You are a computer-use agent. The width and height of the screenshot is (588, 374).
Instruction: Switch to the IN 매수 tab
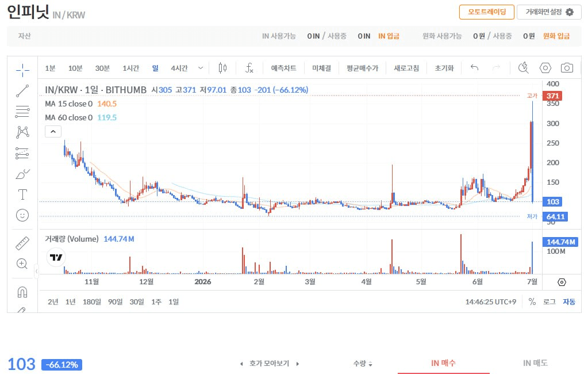(x=443, y=363)
